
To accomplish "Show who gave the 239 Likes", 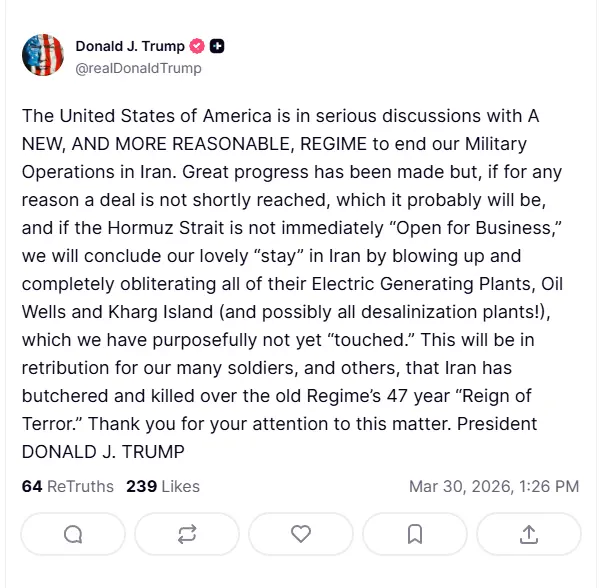I will (163, 487).
